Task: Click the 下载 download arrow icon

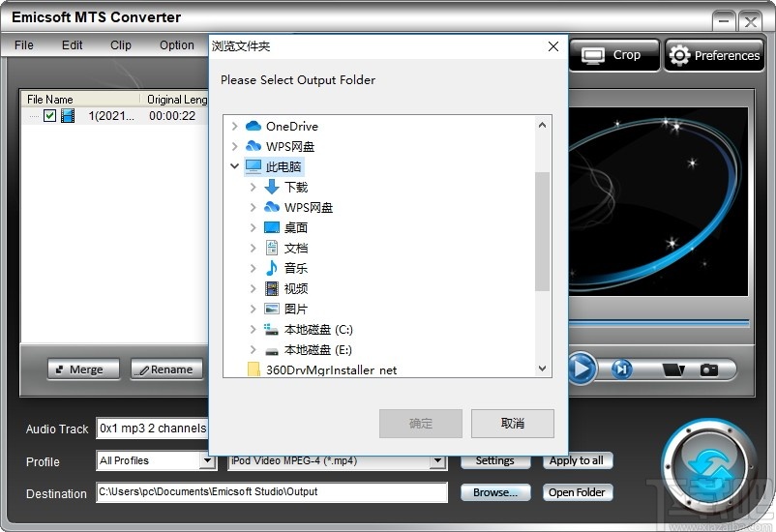Action: point(272,187)
